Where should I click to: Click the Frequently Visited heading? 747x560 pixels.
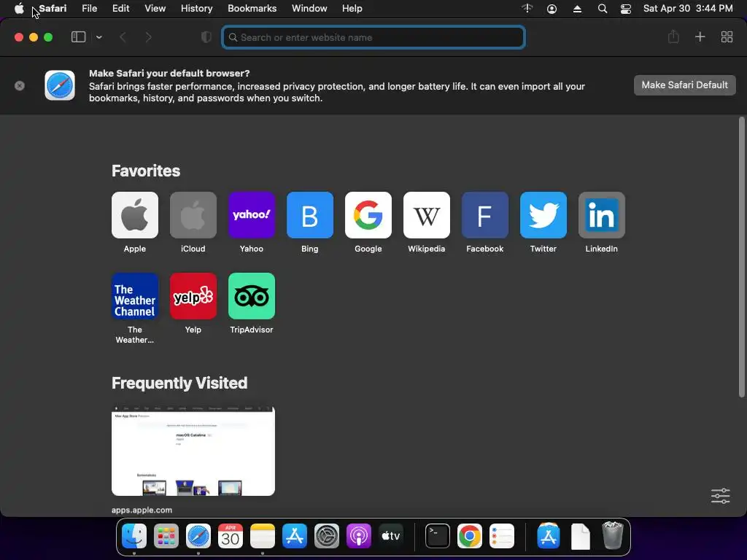pyautogui.click(x=179, y=383)
